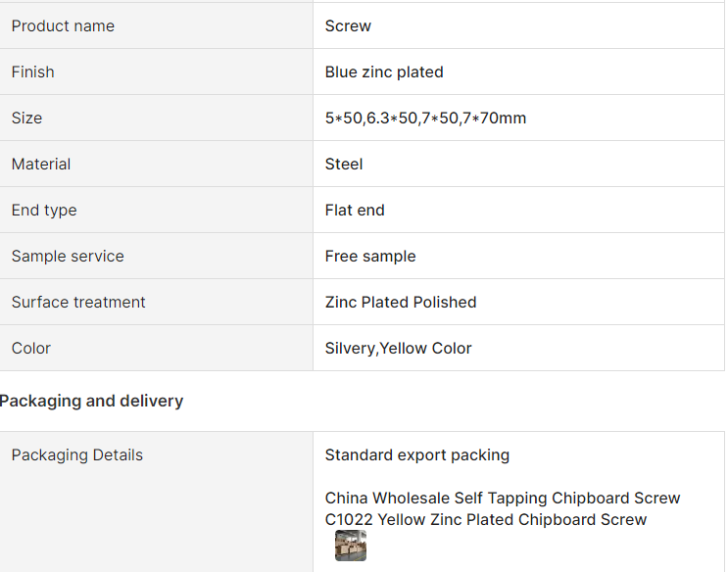Click the "Free sample" value text

[x=370, y=257]
